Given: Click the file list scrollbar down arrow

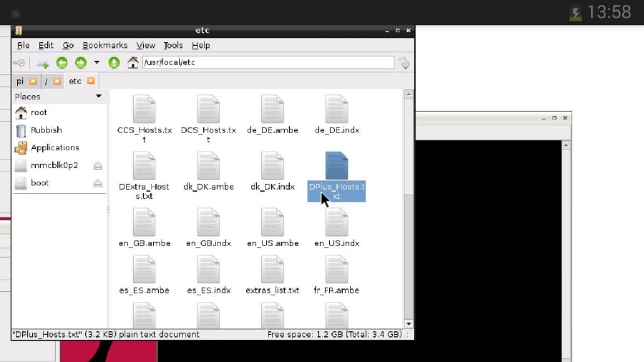Looking at the screenshot, I should tap(408, 324).
